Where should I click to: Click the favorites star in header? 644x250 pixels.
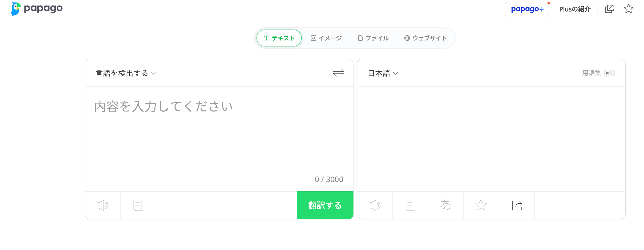point(628,9)
